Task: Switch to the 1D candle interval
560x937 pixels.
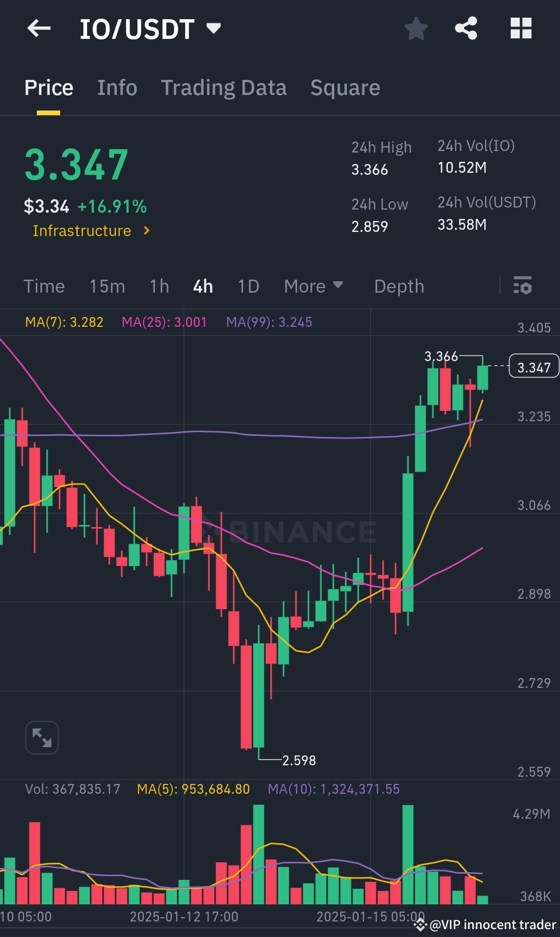Action: pos(247,286)
